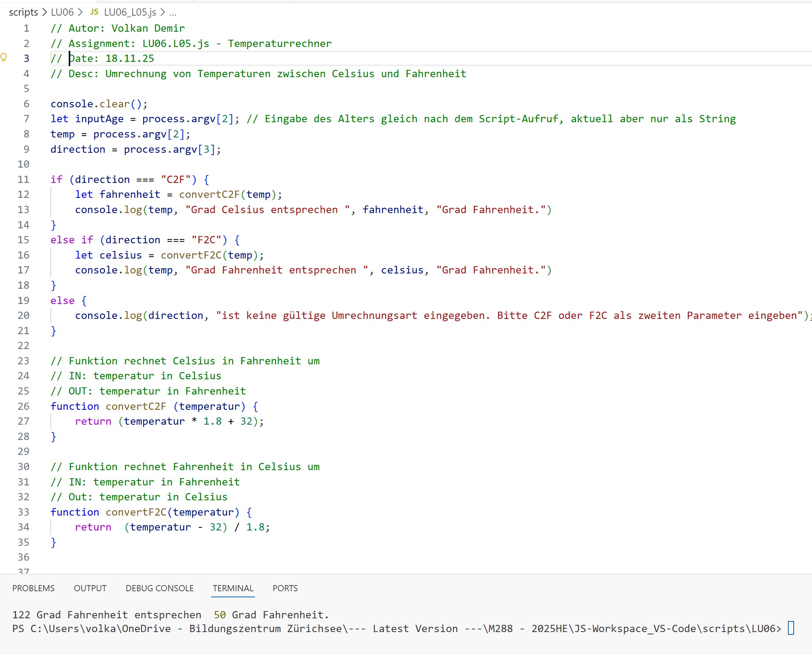Viewport: 812px width, 655px height.
Task: Place cursor on convertC2F function definition name
Action: pos(136,406)
